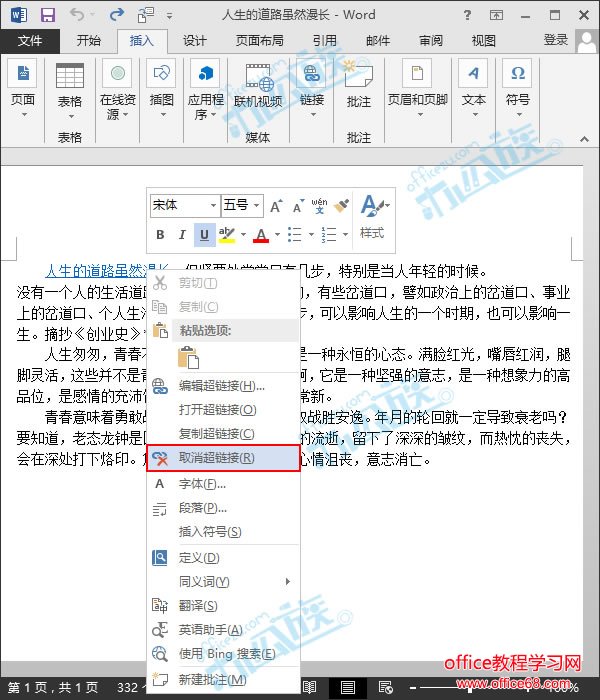Toggle Italic in mini toolbar
Screen dimensions: 600x700
pos(182,235)
